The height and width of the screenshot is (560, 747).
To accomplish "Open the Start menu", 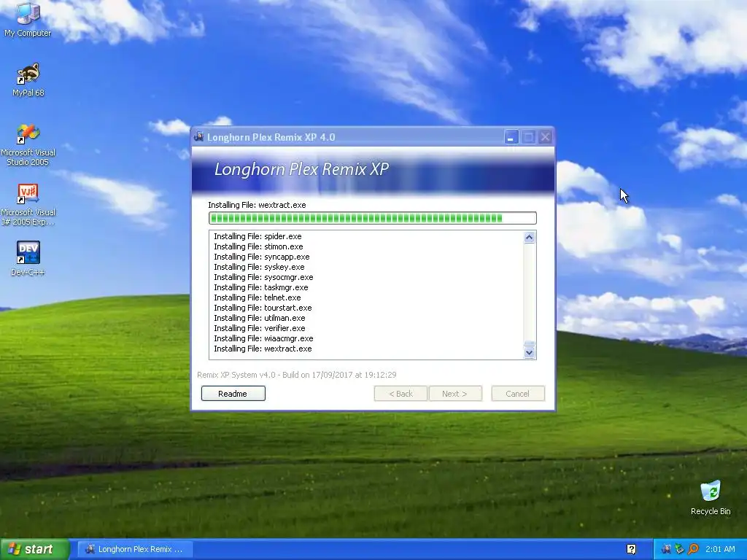I will 34,549.
